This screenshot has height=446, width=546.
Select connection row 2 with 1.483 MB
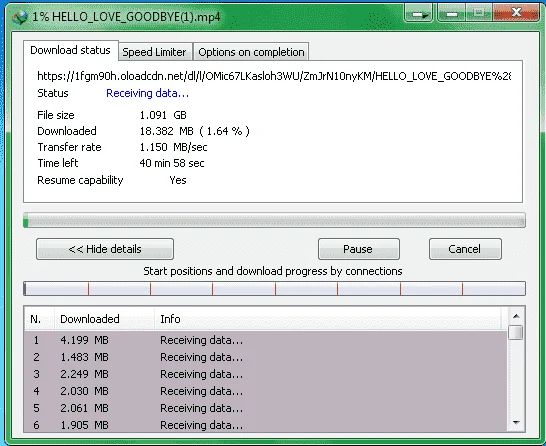coord(266,357)
